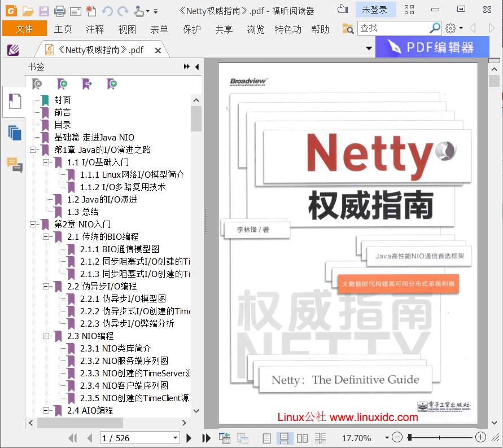Collapse the 第1章 Java的I/O演进之路 bookmark
Viewport: 503px width, 448px height.
coord(33,150)
